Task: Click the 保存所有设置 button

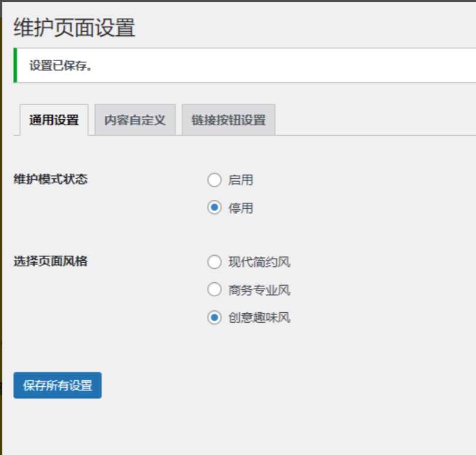Action: click(58, 385)
